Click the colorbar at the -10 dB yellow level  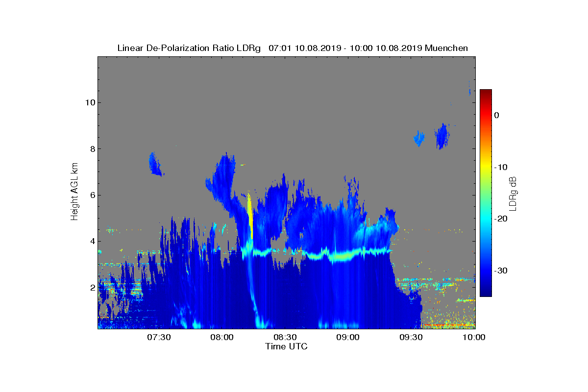486,167
